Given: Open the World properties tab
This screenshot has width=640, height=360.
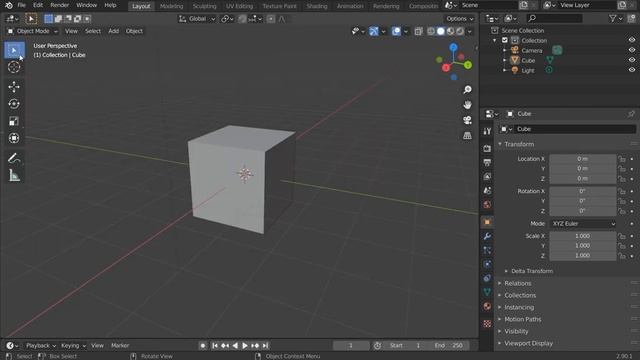Looking at the screenshot, I should [x=487, y=204].
